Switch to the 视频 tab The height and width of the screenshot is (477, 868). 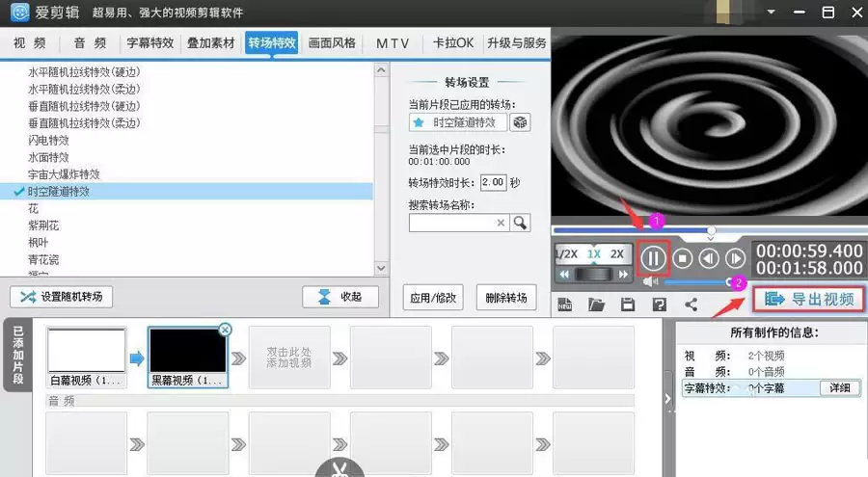point(30,42)
